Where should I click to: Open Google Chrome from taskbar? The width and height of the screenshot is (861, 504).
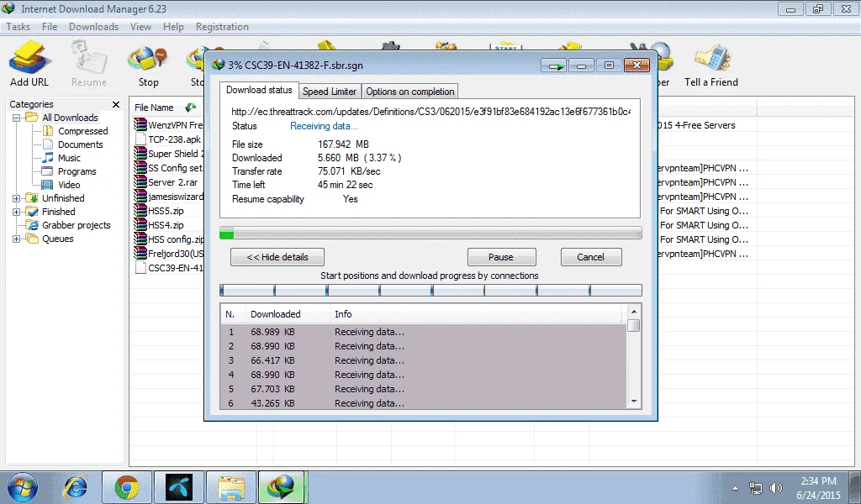click(x=127, y=487)
